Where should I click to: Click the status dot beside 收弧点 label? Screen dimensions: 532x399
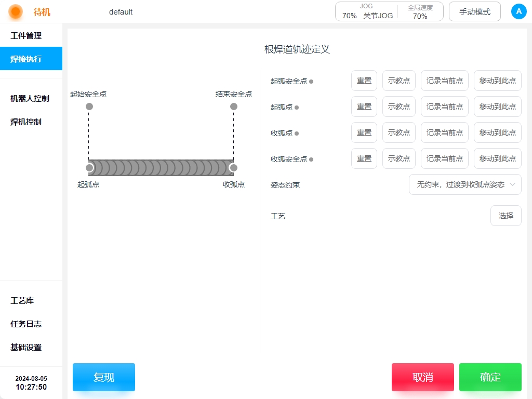pyautogui.click(x=297, y=134)
